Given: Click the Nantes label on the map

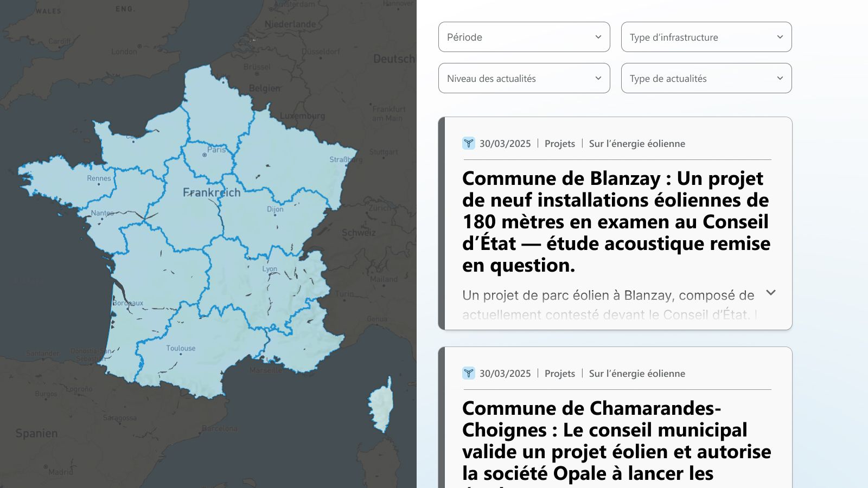Looking at the screenshot, I should click(x=102, y=213).
